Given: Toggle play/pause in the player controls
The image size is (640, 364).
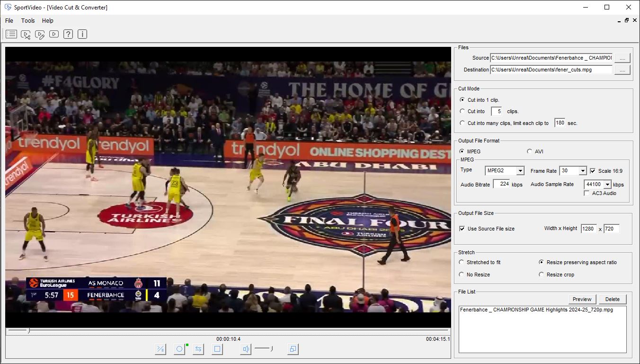Looking at the screenshot, I should tap(160, 349).
